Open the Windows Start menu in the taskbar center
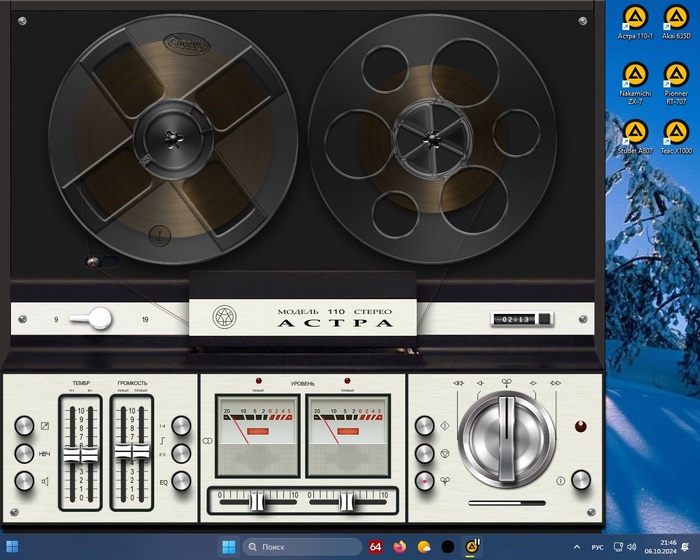 (229, 547)
